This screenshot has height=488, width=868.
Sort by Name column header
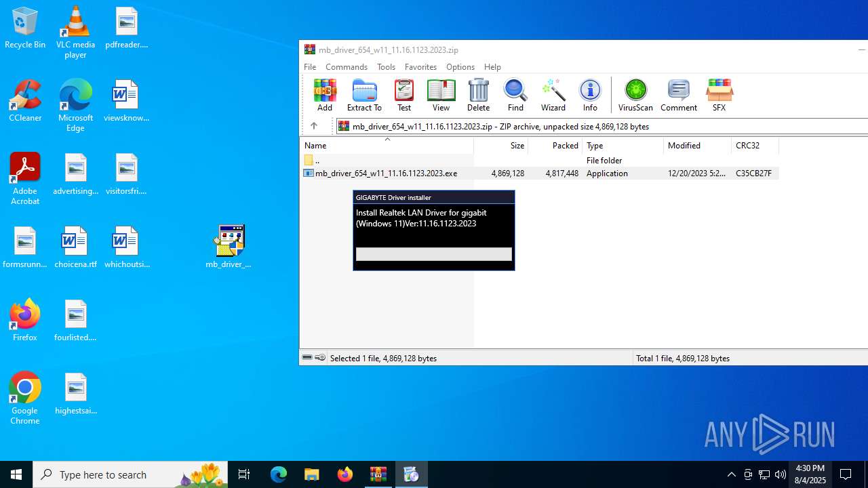(387, 146)
